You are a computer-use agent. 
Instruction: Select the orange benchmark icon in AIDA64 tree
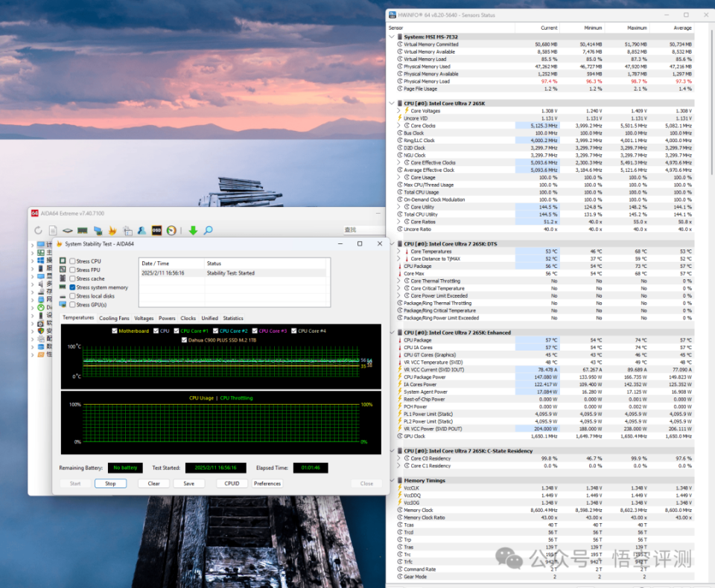coord(40,354)
